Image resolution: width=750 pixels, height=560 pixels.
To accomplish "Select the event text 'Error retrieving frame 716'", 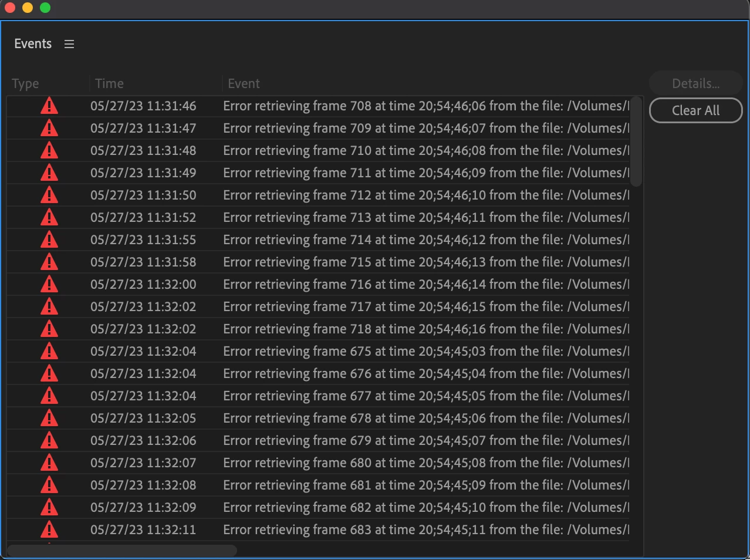I will [x=298, y=285].
